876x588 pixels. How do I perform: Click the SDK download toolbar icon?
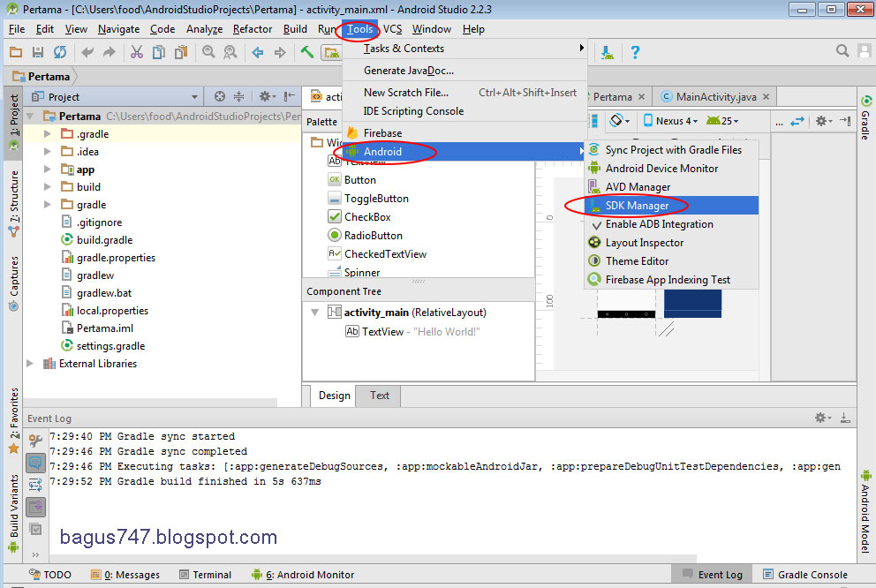(x=608, y=52)
